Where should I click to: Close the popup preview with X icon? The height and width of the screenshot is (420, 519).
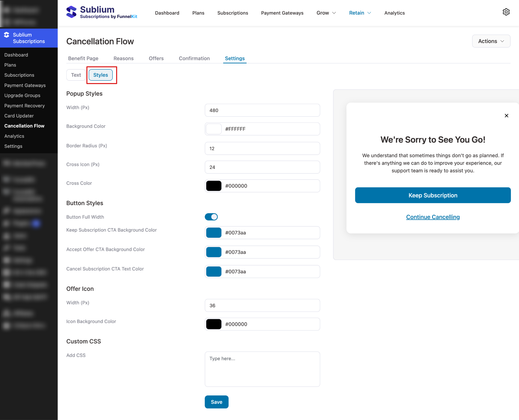coord(506,116)
